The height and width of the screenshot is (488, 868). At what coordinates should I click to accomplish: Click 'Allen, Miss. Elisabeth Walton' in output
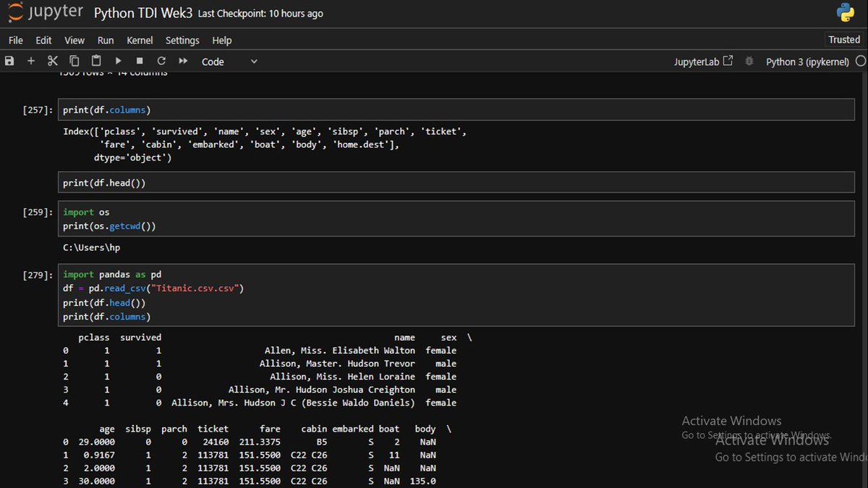(340, 351)
